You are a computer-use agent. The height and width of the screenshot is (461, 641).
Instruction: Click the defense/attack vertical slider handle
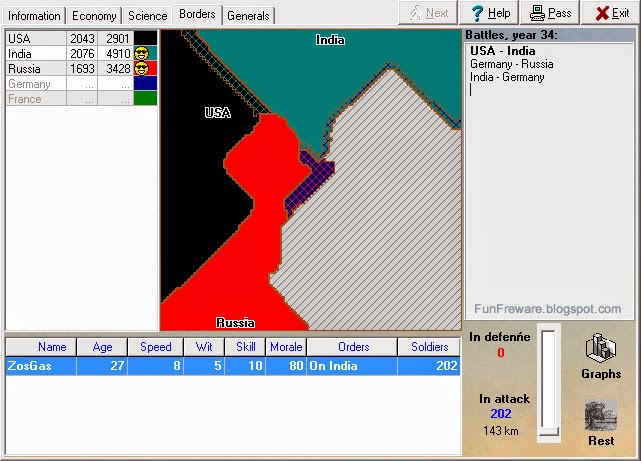pos(548,432)
